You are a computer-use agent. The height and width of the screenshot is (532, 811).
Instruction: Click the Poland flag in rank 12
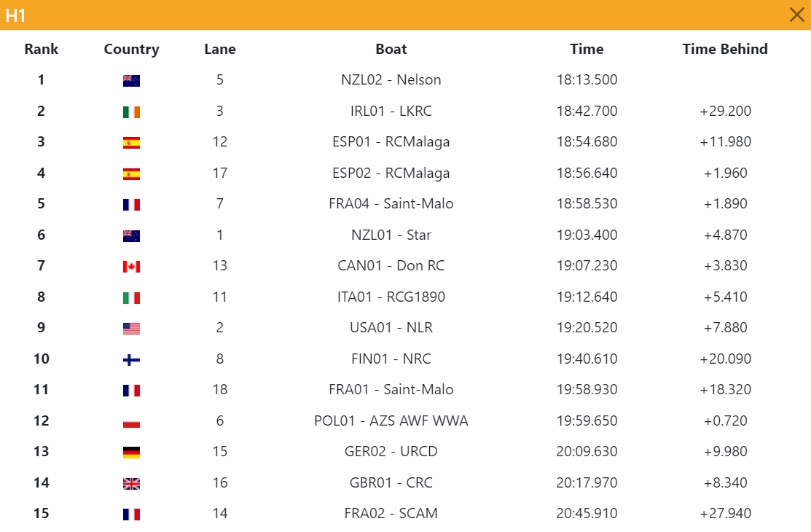click(131, 421)
